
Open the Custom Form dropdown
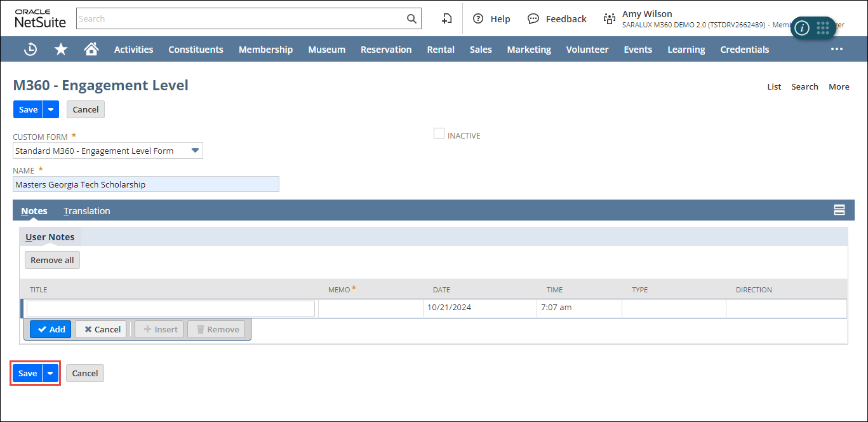(196, 151)
